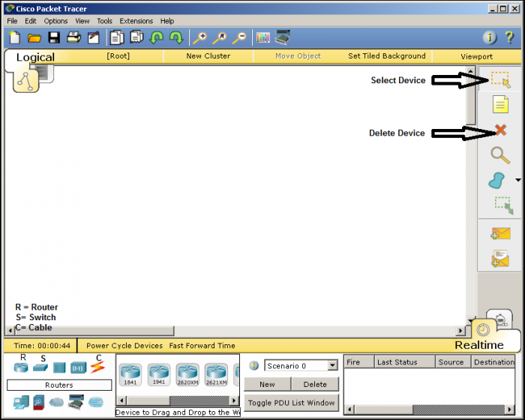525x420 pixels.
Task: Choose the Delete tool red X
Action: (x=500, y=130)
